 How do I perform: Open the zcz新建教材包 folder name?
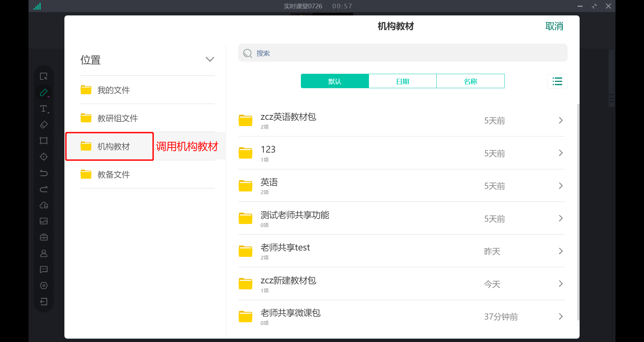pos(288,280)
